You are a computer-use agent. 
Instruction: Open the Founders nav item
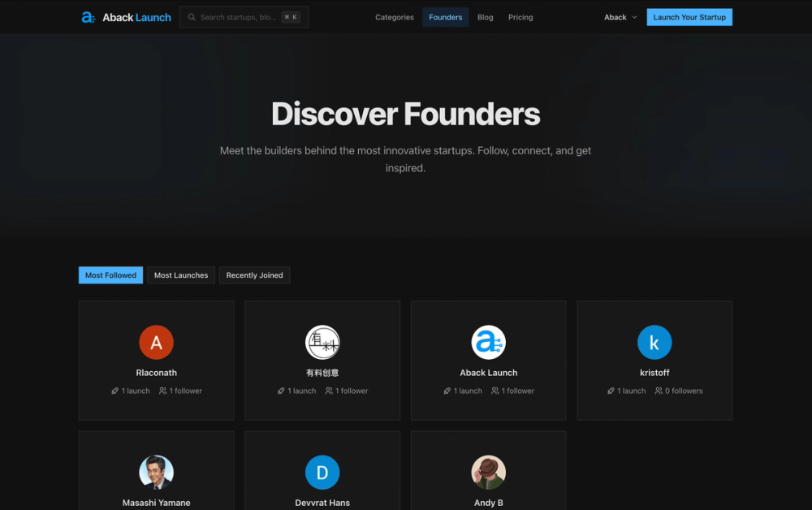click(x=445, y=17)
